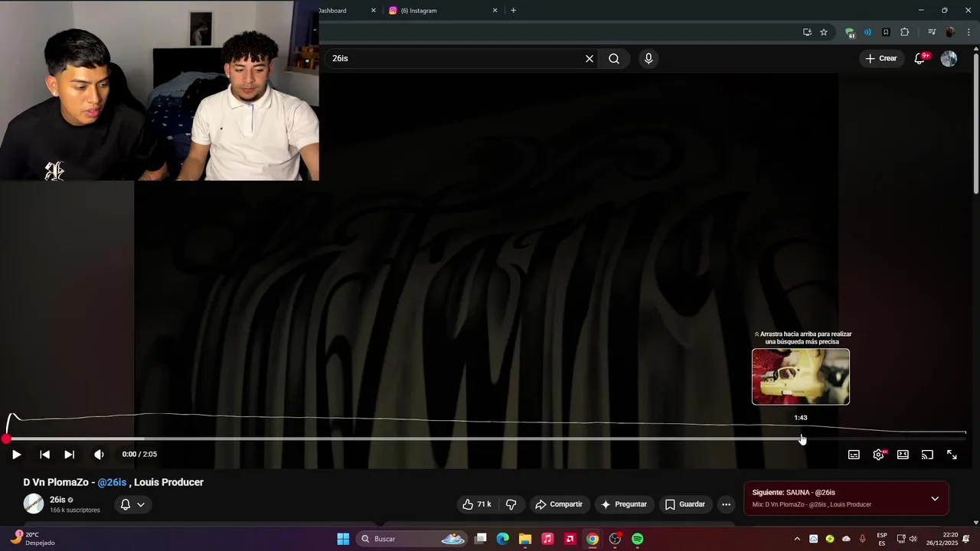Open YouTube notifications bell

click(x=920, y=59)
